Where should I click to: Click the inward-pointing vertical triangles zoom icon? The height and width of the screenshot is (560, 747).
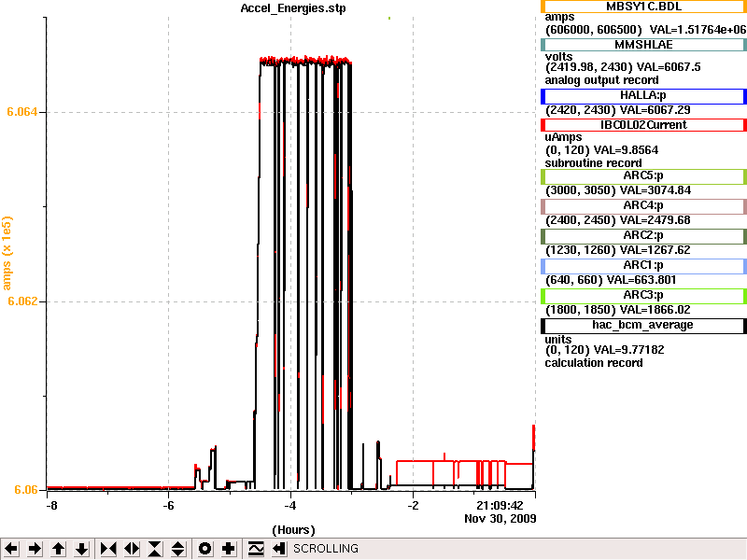(155, 549)
